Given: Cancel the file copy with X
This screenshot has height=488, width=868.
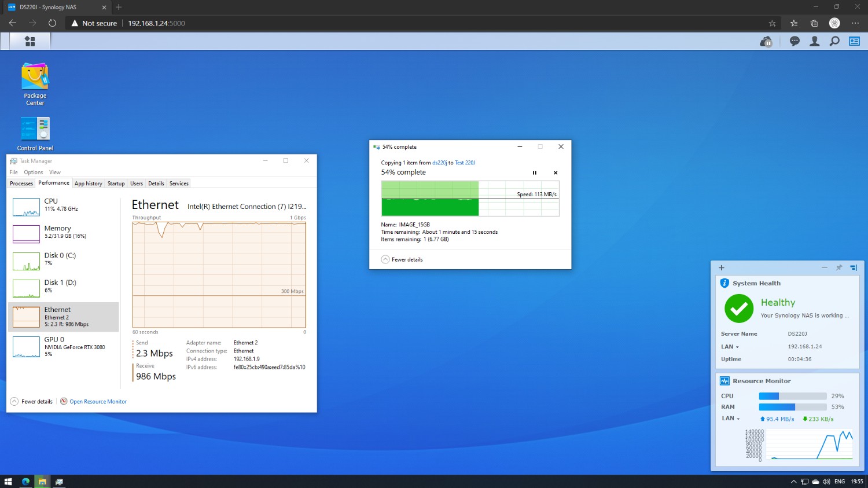Looking at the screenshot, I should tap(556, 173).
